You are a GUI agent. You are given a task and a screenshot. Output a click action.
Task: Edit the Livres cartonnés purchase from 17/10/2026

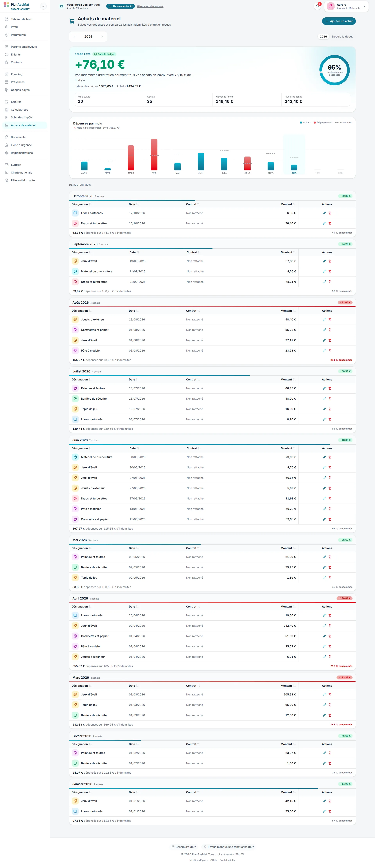(324, 213)
